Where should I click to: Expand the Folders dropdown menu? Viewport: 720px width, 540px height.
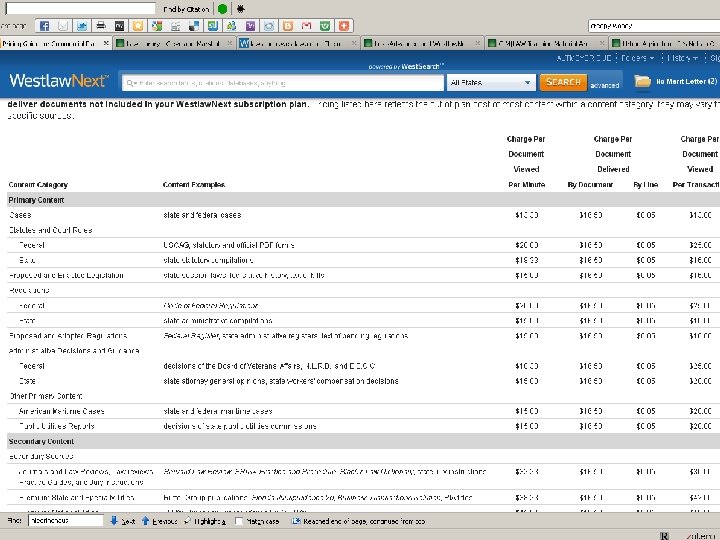pos(637,58)
